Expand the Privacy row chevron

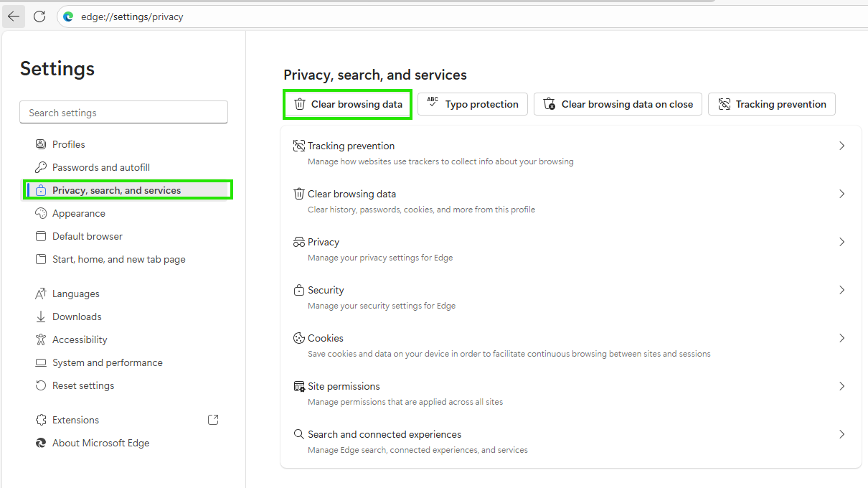point(842,242)
